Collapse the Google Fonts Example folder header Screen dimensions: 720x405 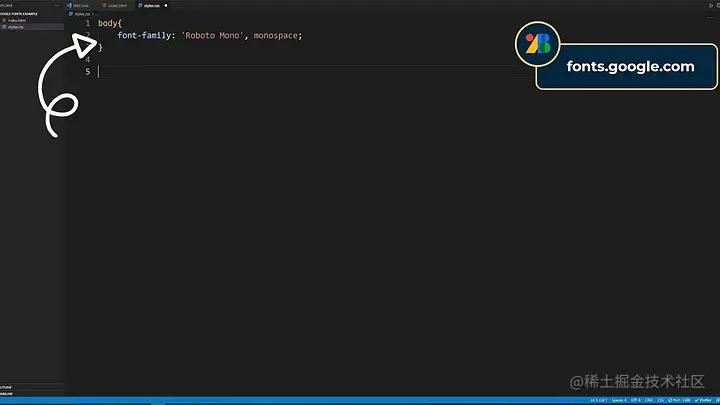pos(19,14)
